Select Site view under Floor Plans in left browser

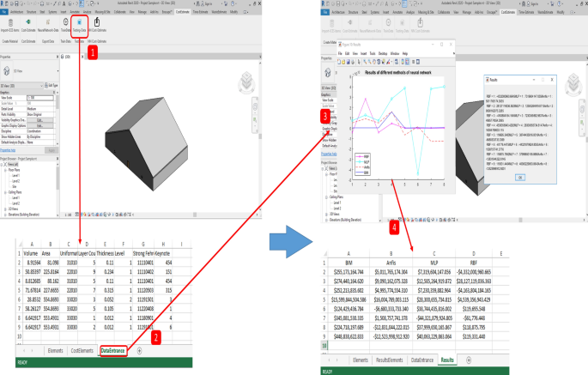15,186
